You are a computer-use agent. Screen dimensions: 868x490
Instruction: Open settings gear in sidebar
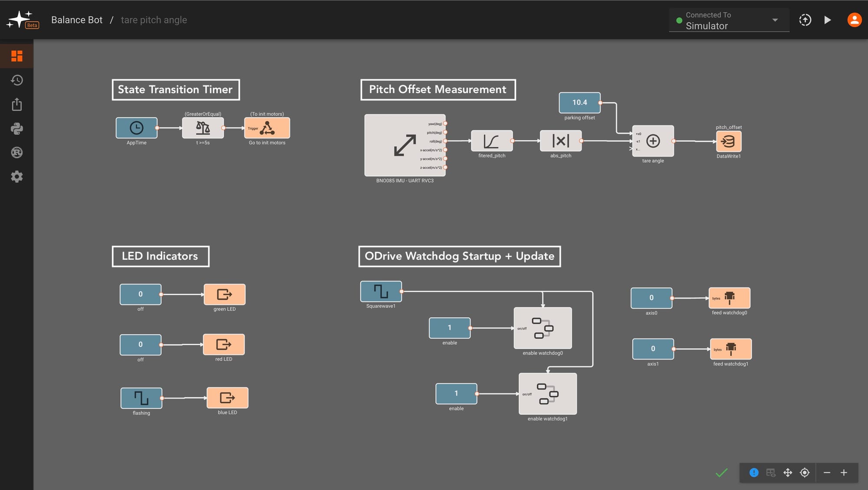[16, 177]
